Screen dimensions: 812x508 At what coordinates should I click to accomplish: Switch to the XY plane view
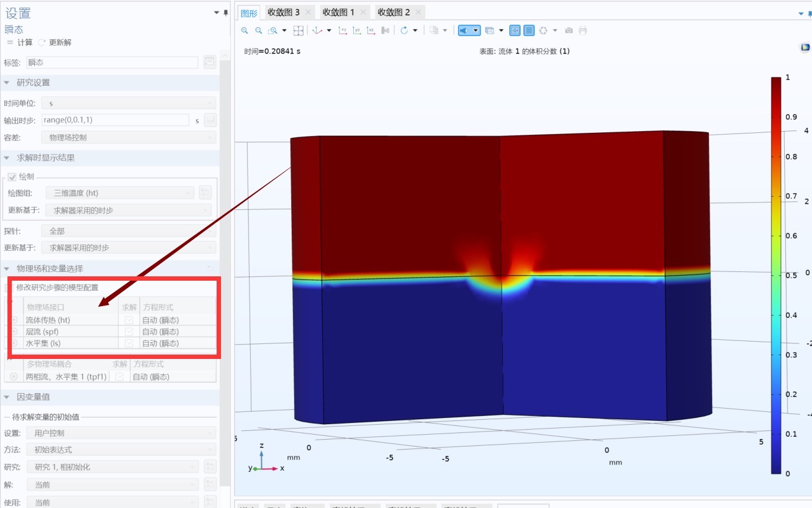343,30
